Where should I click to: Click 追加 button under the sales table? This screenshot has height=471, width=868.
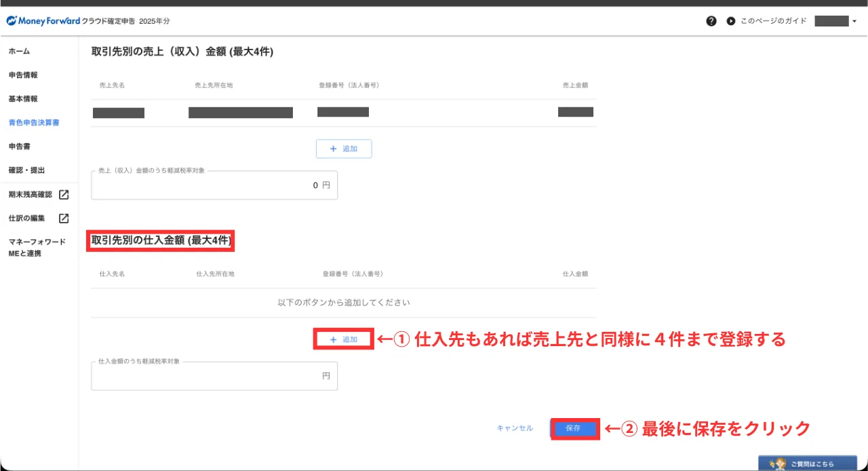click(344, 149)
